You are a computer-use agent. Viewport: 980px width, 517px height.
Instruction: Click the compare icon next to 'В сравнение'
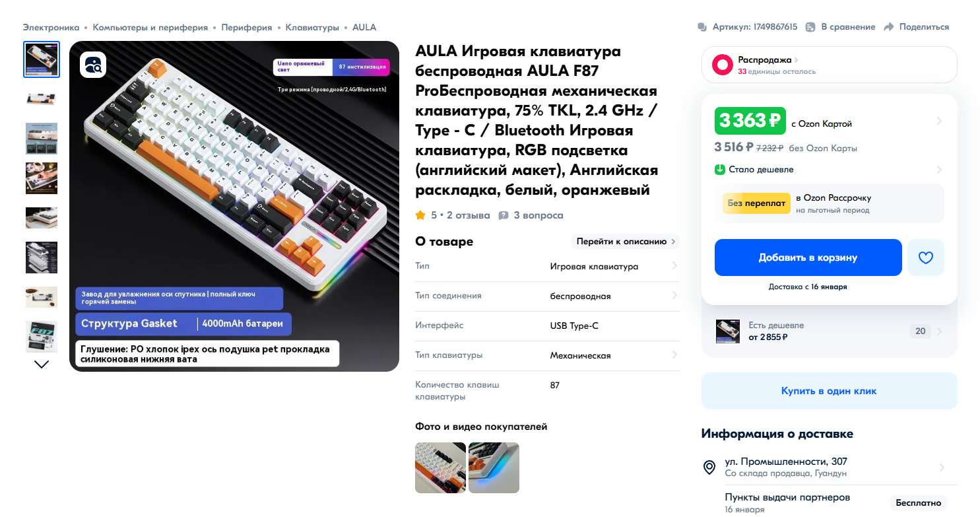point(810,27)
